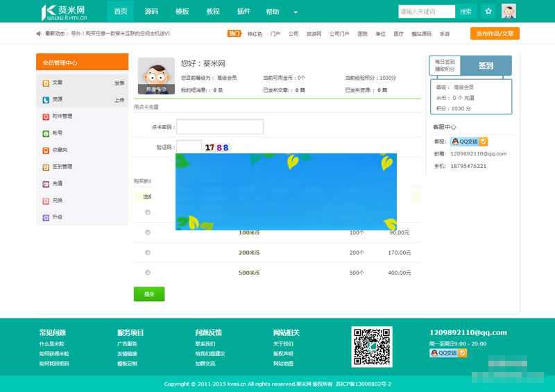Expand the dropdown arrow after 帮助
This screenshot has height=392, width=555.
pyautogui.click(x=296, y=12)
